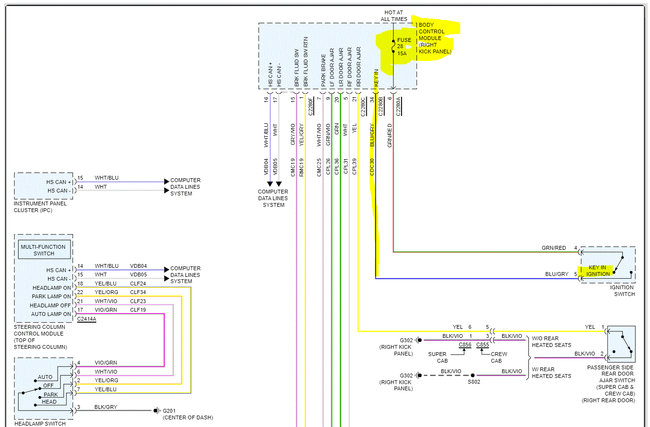The width and height of the screenshot is (650, 427).
Task: Click the "YEL/BLU" label beside CLF24
Action: (x=106, y=284)
